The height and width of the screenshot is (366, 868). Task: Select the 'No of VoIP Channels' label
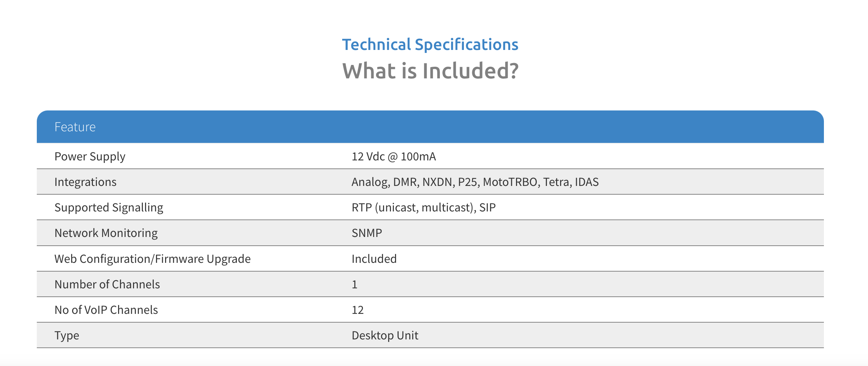tap(106, 310)
